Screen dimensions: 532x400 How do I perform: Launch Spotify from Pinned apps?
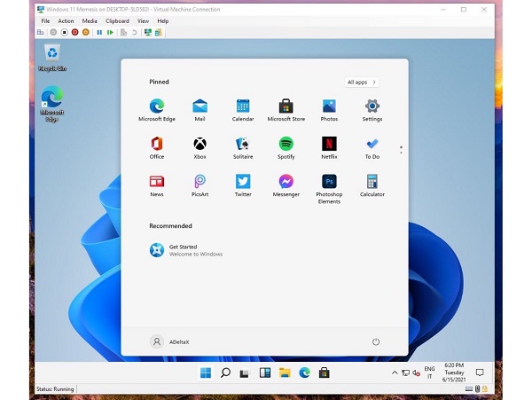pyautogui.click(x=286, y=147)
